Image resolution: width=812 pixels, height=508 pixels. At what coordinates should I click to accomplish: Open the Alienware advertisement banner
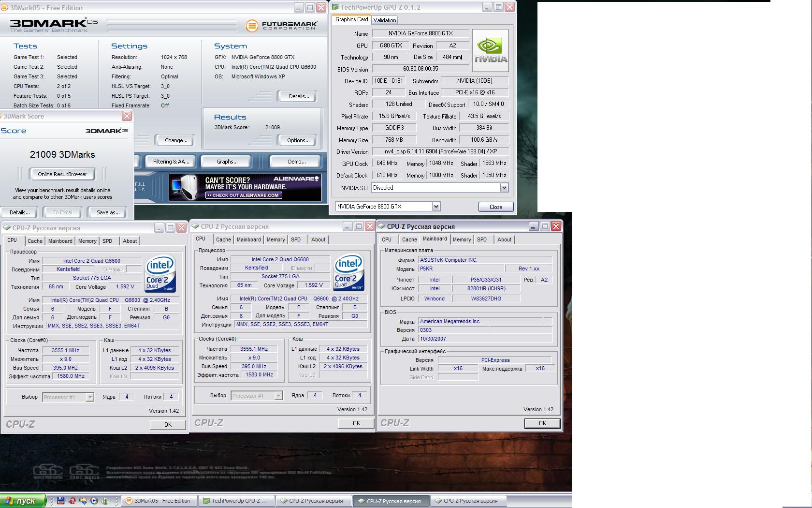tap(245, 187)
